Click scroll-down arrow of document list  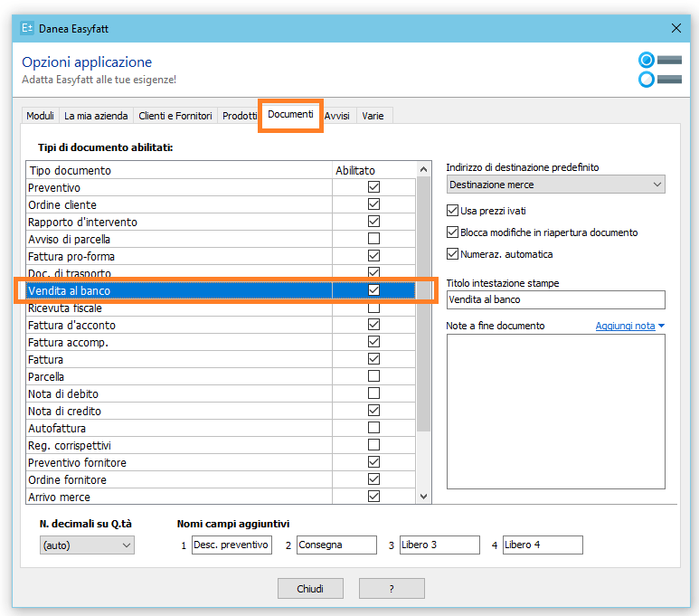click(x=423, y=496)
